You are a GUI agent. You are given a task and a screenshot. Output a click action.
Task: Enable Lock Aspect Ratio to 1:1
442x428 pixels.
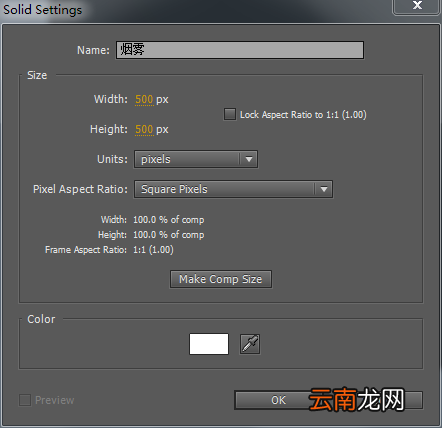[x=230, y=114]
